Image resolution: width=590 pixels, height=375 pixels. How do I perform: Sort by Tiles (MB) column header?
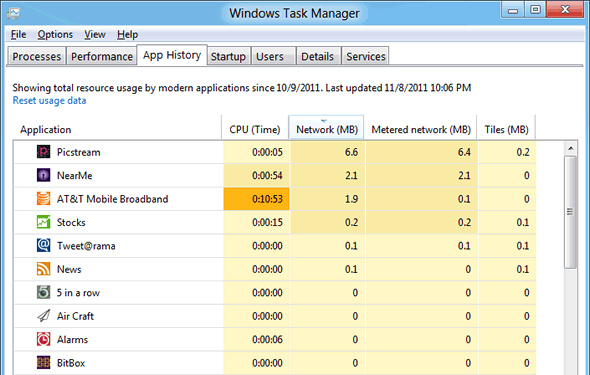pos(506,129)
